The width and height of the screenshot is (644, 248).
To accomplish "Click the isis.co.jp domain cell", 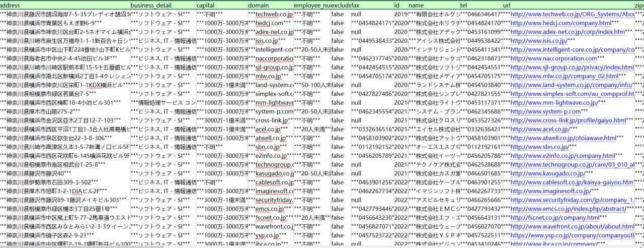I will [270, 41].
